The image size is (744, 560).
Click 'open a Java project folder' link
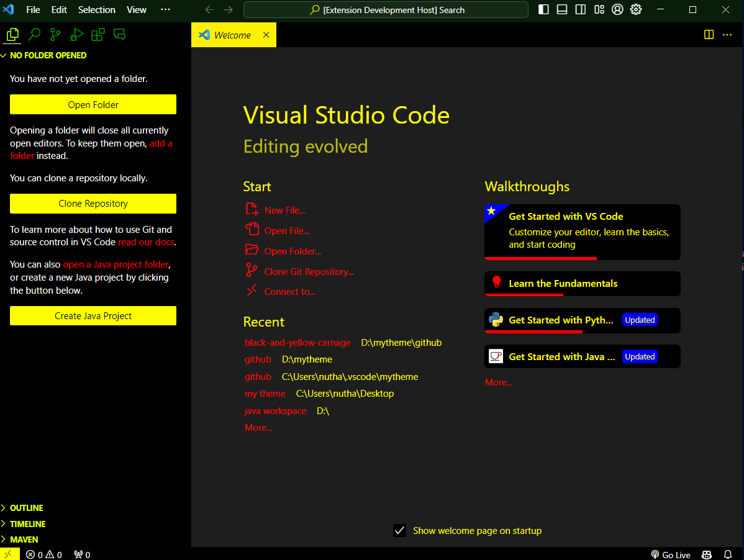116,264
